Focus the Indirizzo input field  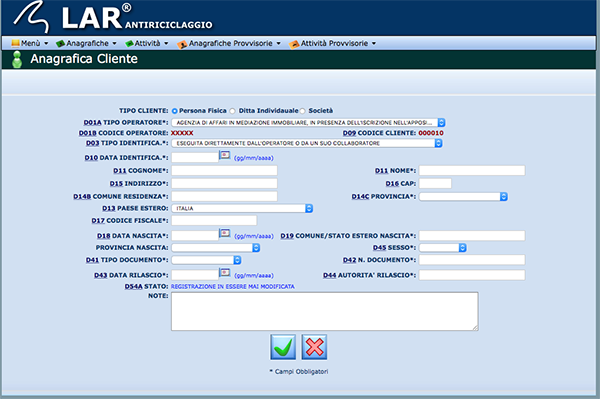click(224, 184)
